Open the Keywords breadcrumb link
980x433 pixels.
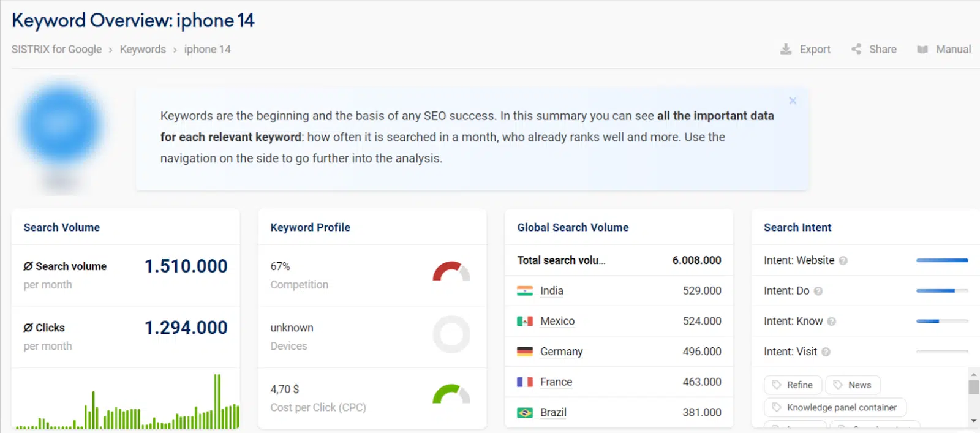click(143, 49)
